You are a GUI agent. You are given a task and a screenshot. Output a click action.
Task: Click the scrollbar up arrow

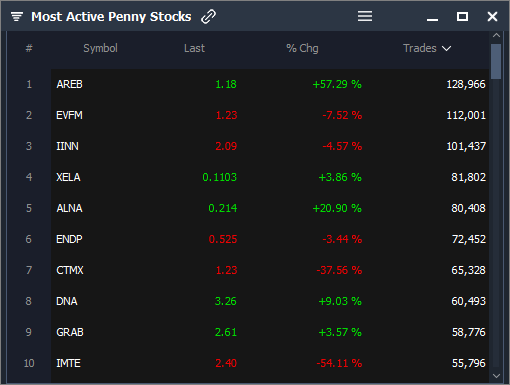[496, 35]
